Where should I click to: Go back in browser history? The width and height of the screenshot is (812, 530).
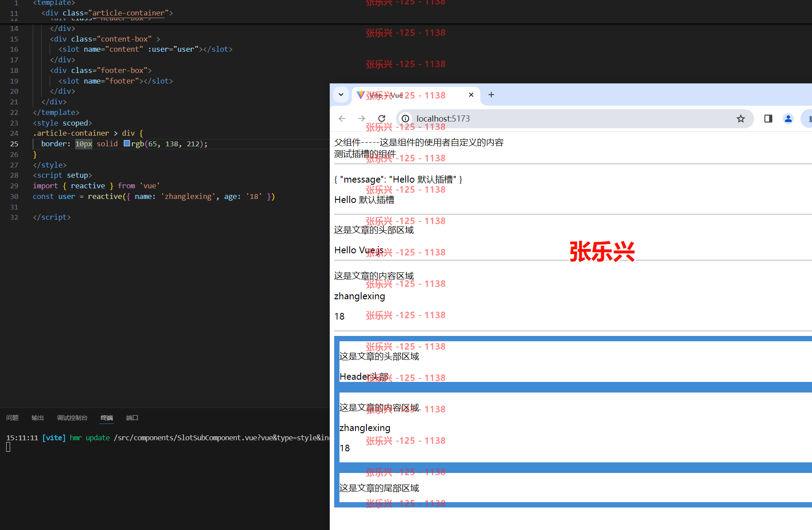click(x=342, y=118)
